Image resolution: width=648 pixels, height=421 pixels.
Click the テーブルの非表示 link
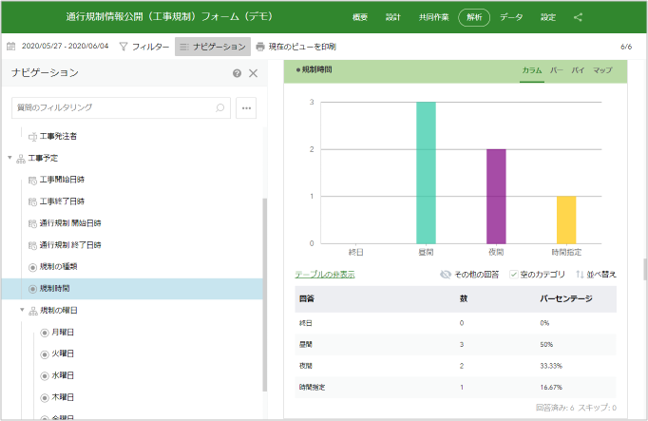(325, 274)
